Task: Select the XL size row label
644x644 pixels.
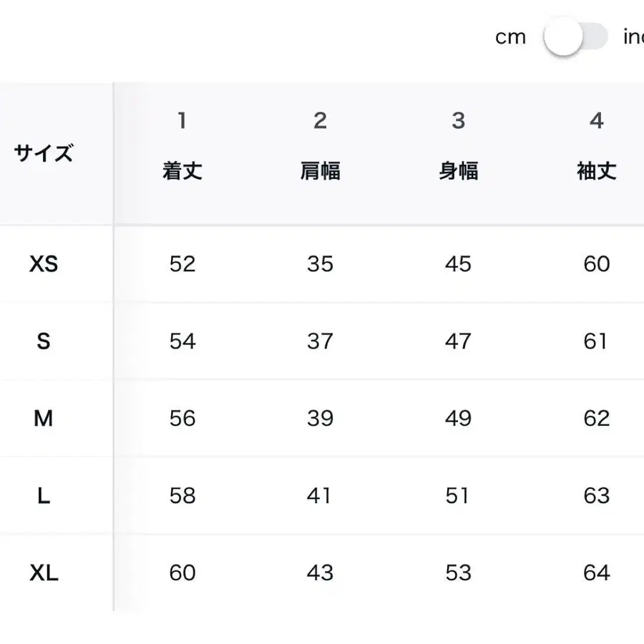Action: click(43, 572)
